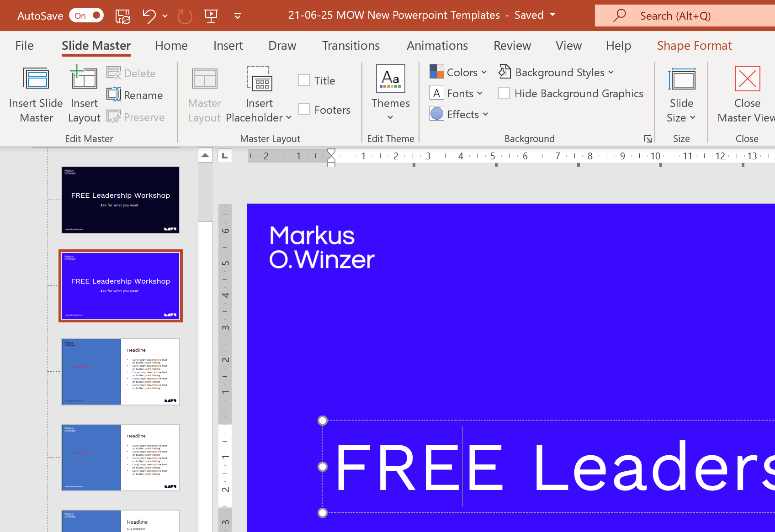The image size is (775, 532).
Task: Click the Slide Size icon
Action: pos(682,79)
